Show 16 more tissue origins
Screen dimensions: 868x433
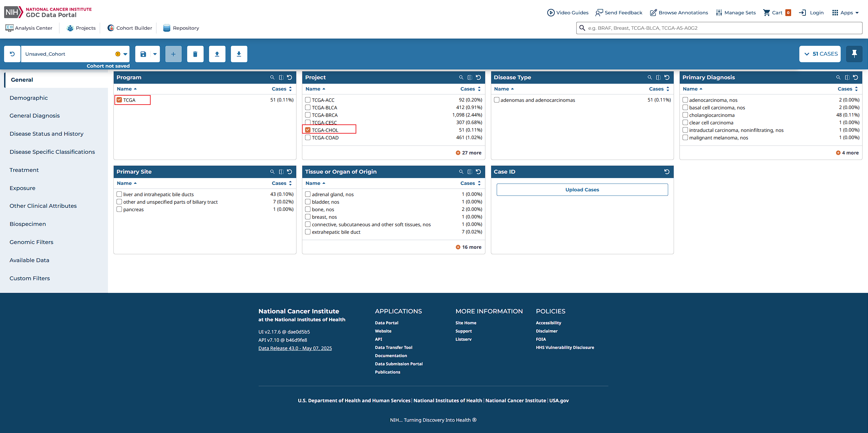point(469,247)
